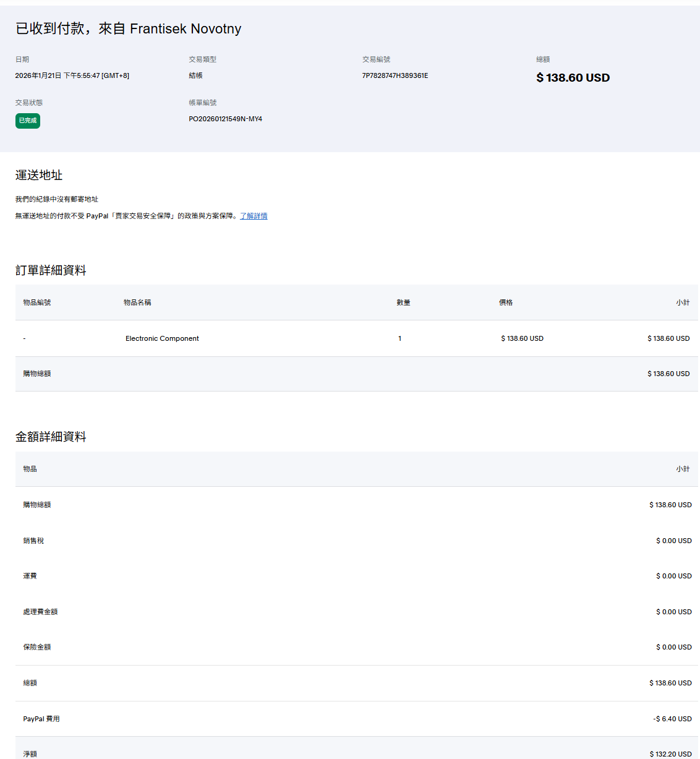This screenshot has height=759, width=700.
Task: Click the 銷售稅 row label
Action: [x=33, y=541]
